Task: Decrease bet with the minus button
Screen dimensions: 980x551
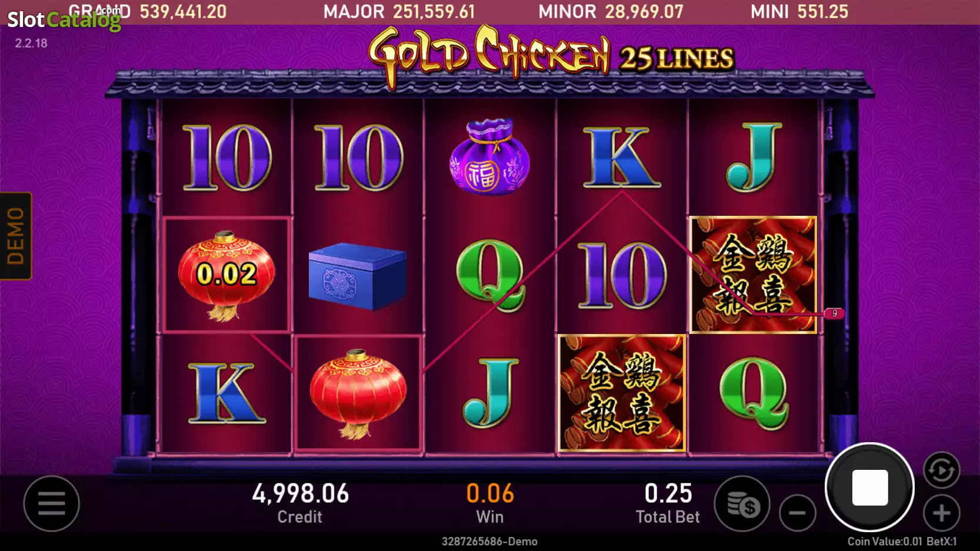Action: tap(797, 513)
